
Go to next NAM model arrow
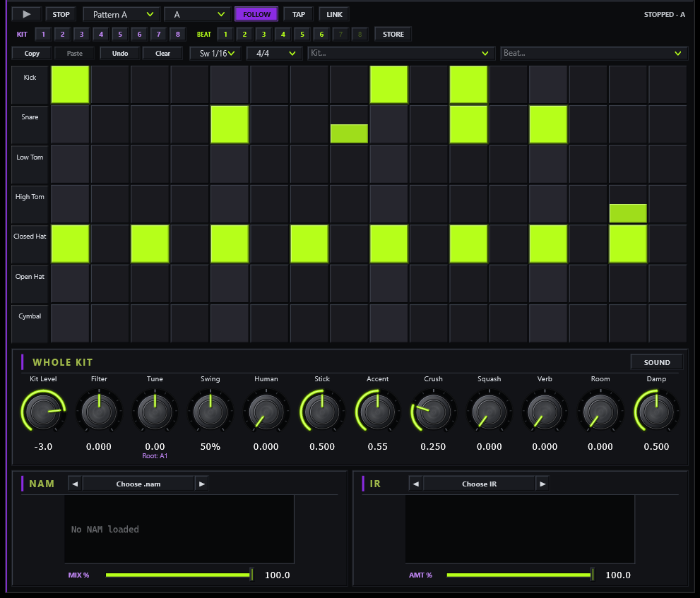[x=202, y=484]
